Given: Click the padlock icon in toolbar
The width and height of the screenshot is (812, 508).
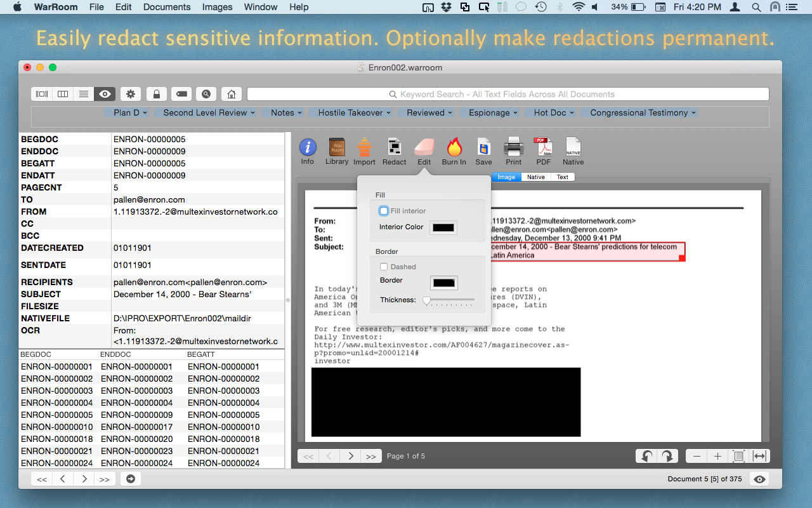Looking at the screenshot, I should point(156,94).
